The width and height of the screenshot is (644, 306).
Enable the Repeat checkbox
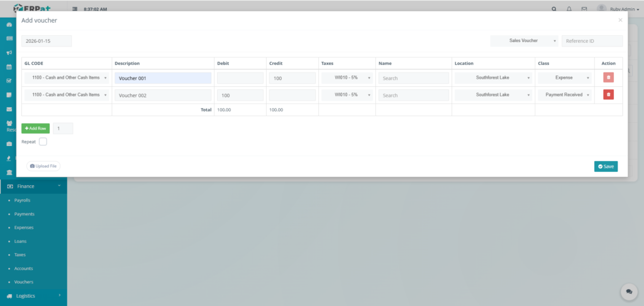(43, 142)
